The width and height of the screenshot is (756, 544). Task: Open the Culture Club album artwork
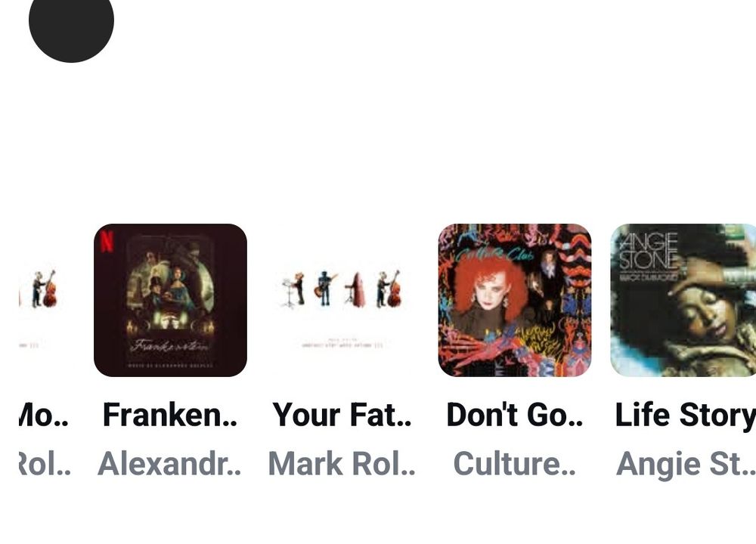(x=514, y=300)
